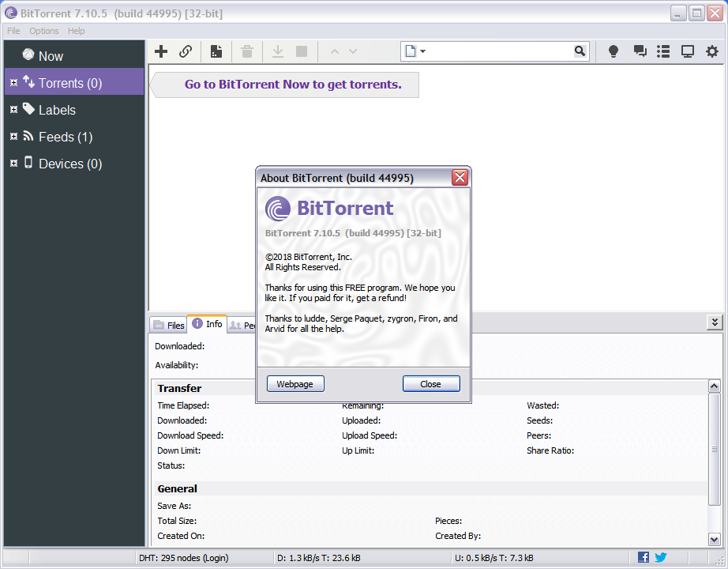This screenshot has width=728, height=569.
Task: Click the Webpage button
Action: tap(295, 384)
